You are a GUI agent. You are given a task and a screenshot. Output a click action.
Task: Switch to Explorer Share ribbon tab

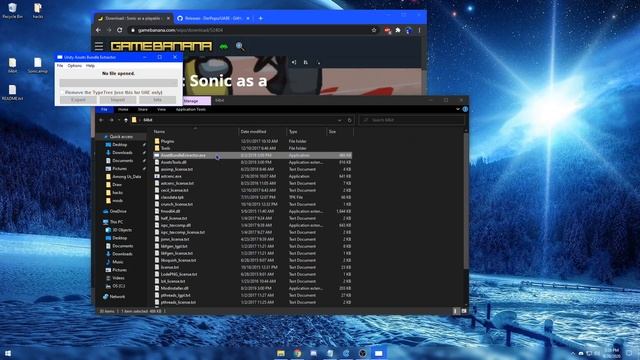click(142, 109)
